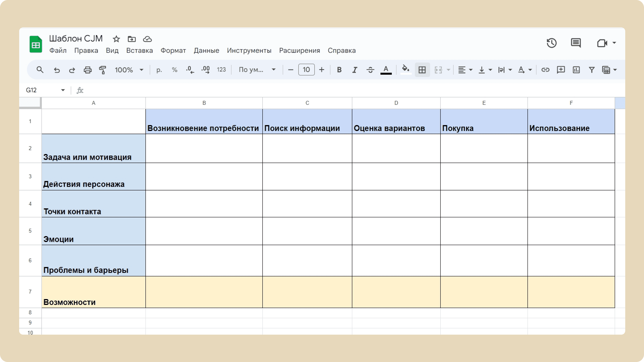Click the increase font size plus button
This screenshot has width=644, height=362.
pyautogui.click(x=322, y=70)
